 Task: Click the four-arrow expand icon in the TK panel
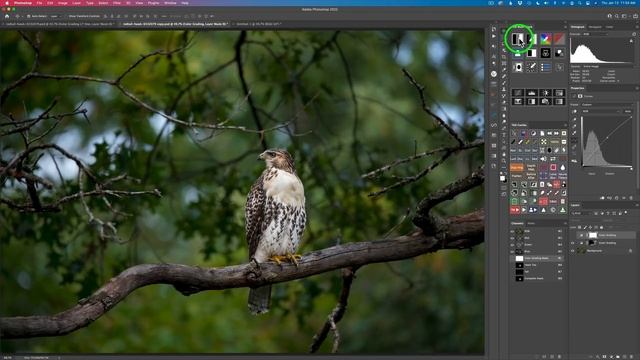tap(543, 142)
